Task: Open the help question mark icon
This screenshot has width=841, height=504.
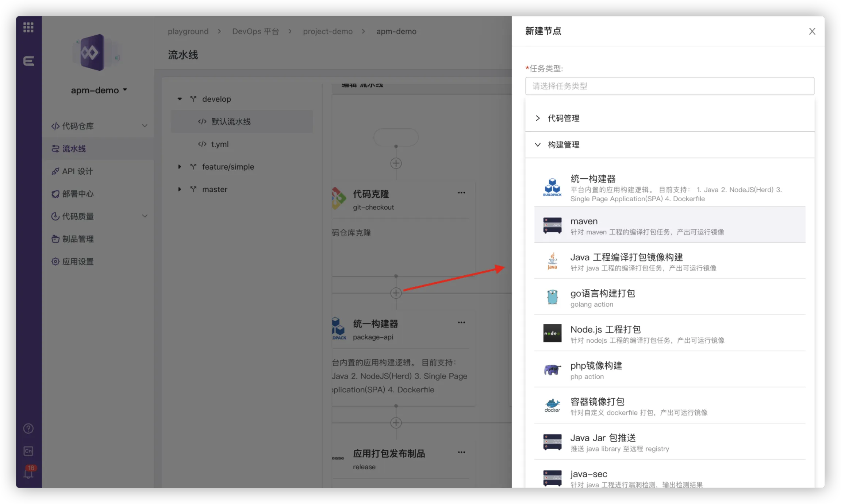Action: click(28, 429)
